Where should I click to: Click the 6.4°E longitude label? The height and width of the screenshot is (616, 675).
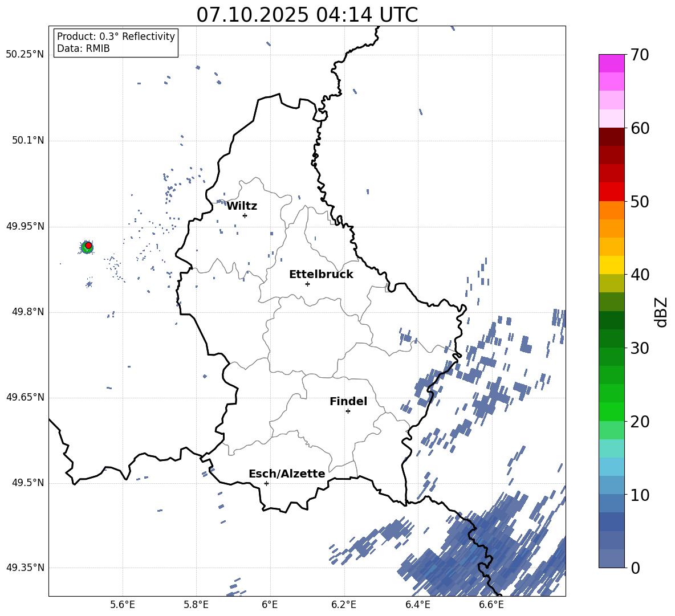click(417, 605)
